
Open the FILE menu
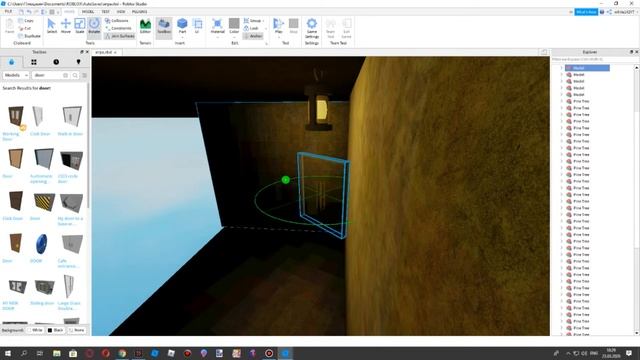8,12
